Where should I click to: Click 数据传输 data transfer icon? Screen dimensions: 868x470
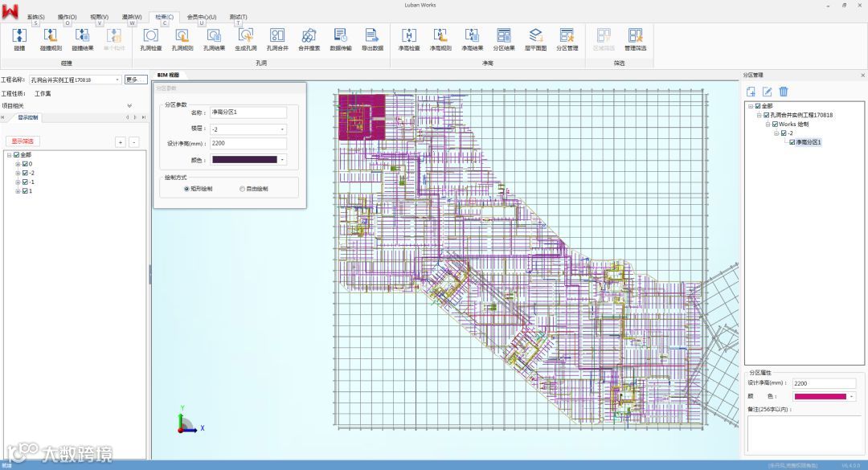[x=341, y=39]
